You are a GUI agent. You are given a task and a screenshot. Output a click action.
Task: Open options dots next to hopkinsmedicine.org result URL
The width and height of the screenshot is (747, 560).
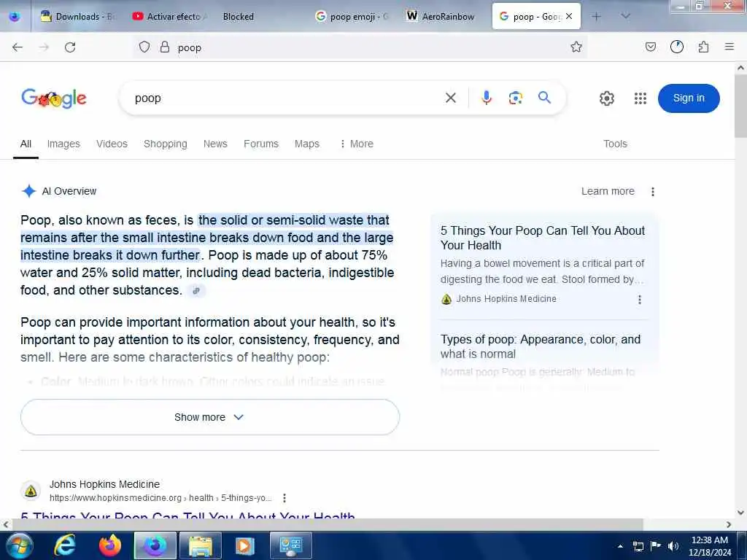click(285, 498)
